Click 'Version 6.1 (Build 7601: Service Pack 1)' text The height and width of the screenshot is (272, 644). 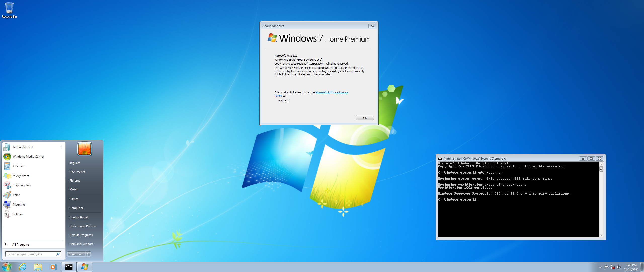coord(298,60)
